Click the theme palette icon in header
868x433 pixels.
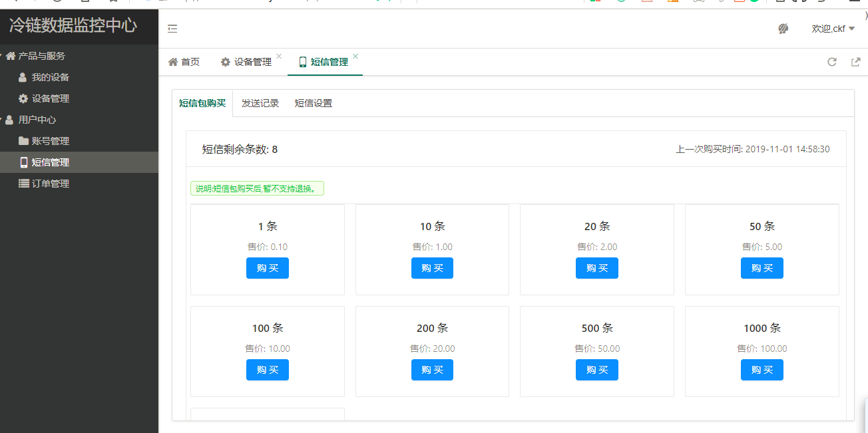(783, 29)
